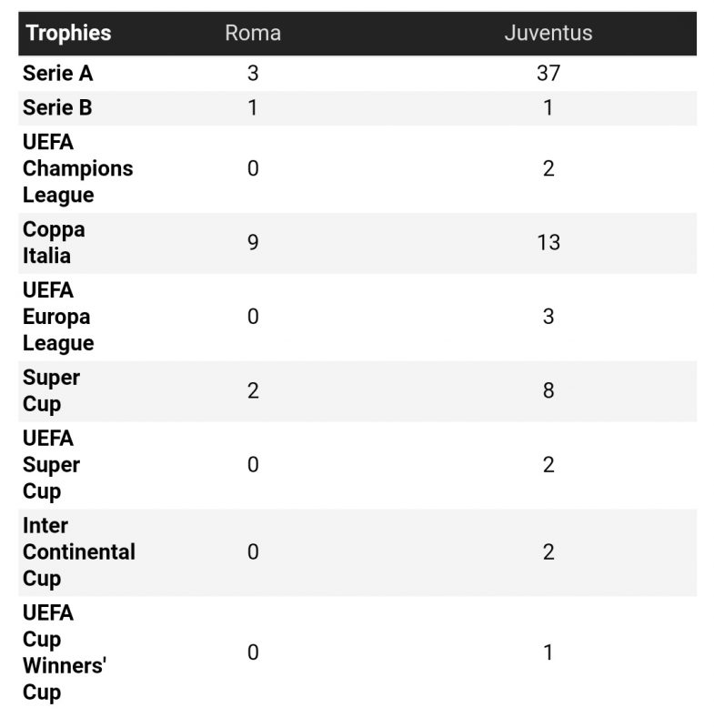Select Juventus's UEFA Europa League value 3
This screenshot has height=728, width=714.
click(548, 317)
